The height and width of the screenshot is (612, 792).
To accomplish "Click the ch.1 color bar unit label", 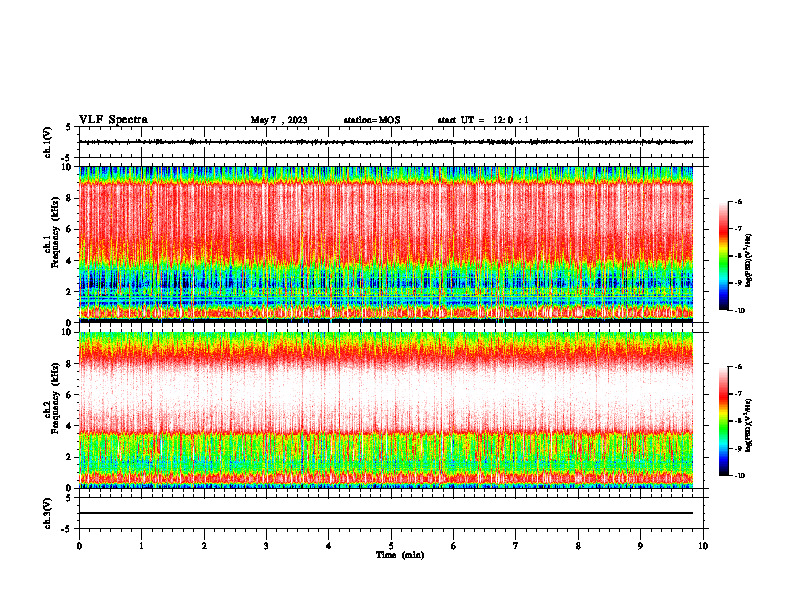I will tap(749, 261).
